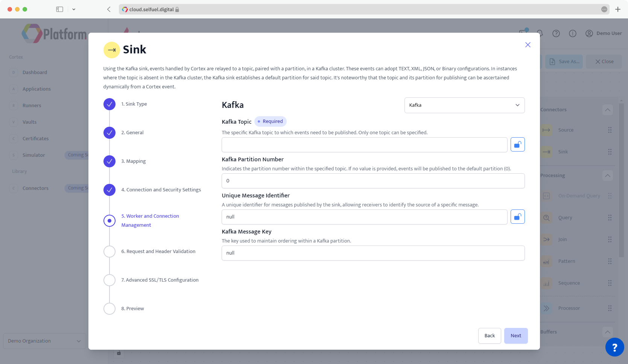628x364 pixels.
Task: Click the Kafka Partition Number field
Action: click(373, 181)
